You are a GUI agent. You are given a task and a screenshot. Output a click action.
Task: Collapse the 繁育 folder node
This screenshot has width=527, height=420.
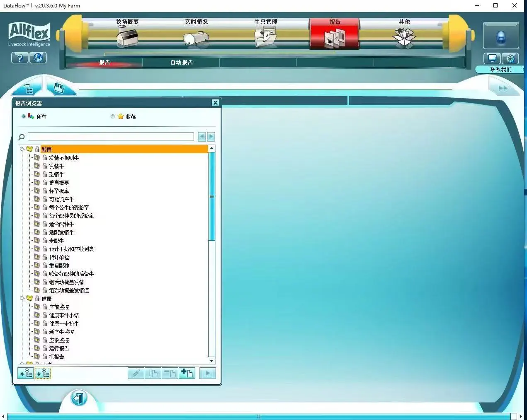[22, 149]
